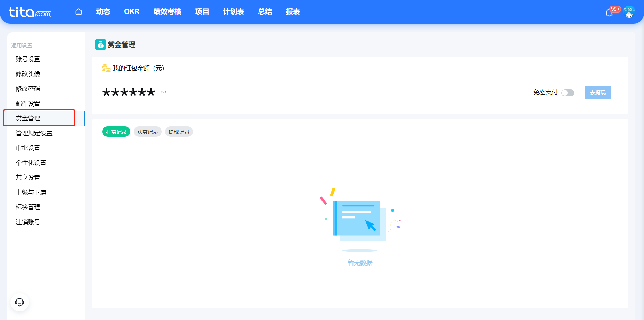Open the user avatar menu

click(x=629, y=12)
